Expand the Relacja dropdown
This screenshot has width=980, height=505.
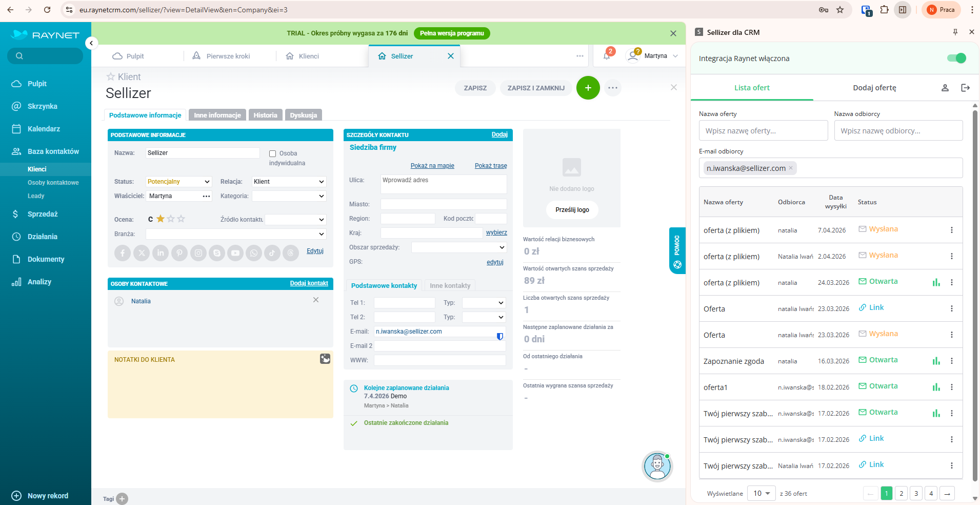coord(289,182)
